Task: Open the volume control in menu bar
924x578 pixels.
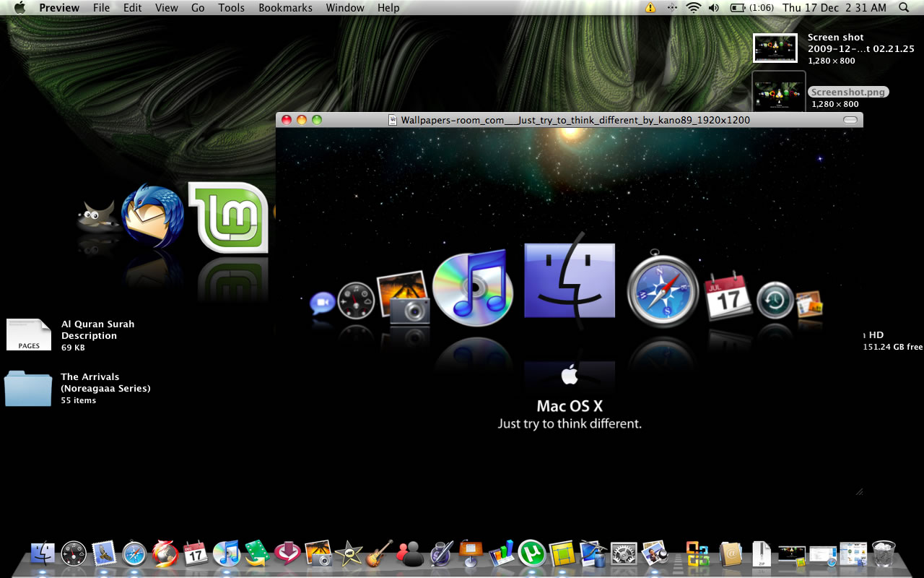Action: coord(714,8)
